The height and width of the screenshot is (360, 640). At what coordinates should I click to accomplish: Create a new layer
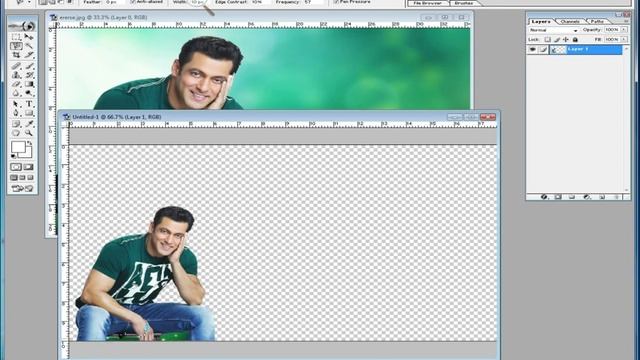[x=602, y=197]
